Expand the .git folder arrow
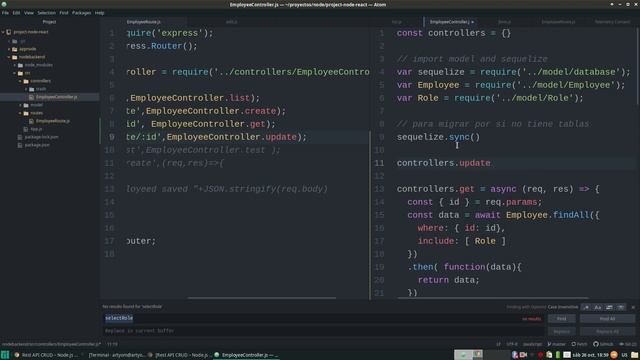The height and width of the screenshot is (360, 640). (9, 41)
